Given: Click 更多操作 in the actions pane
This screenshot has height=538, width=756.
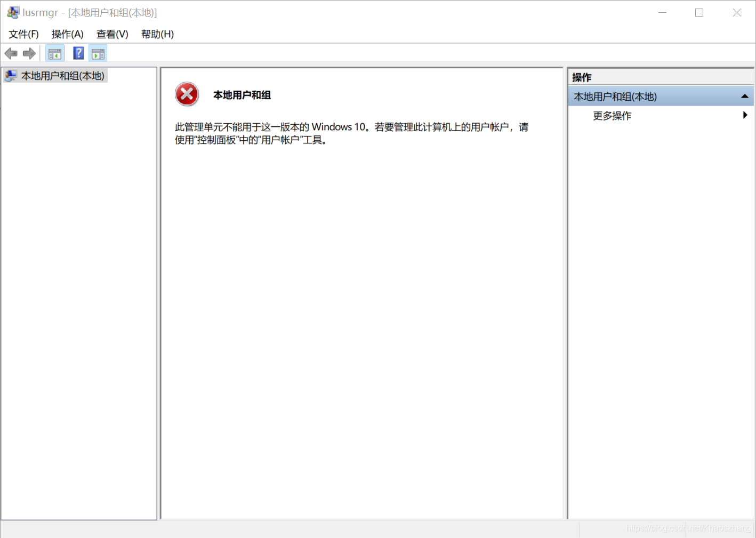Looking at the screenshot, I should pyautogui.click(x=612, y=116).
